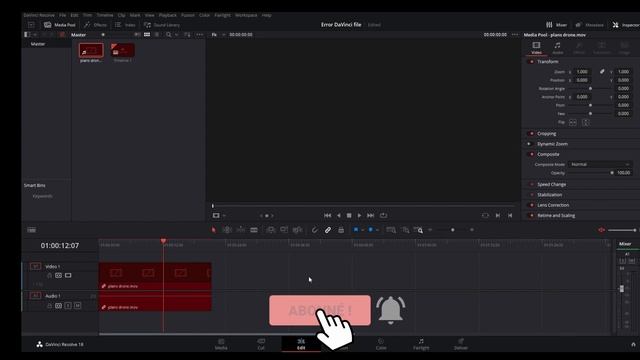Image resolution: width=640 pixels, height=360 pixels.
Task: Expand the Dynamic Zoom section
Action: (552, 144)
